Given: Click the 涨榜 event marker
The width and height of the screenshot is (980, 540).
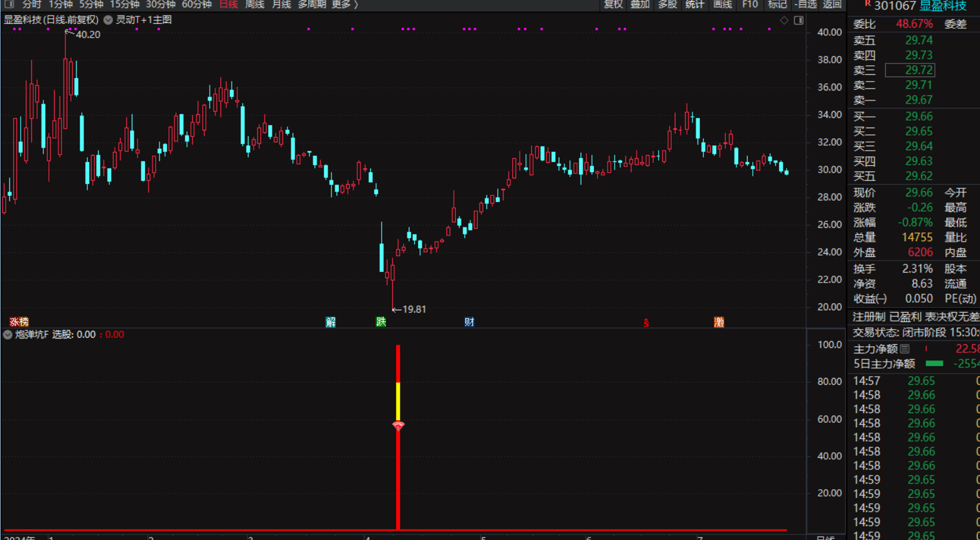Looking at the screenshot, I should (19, 322).
